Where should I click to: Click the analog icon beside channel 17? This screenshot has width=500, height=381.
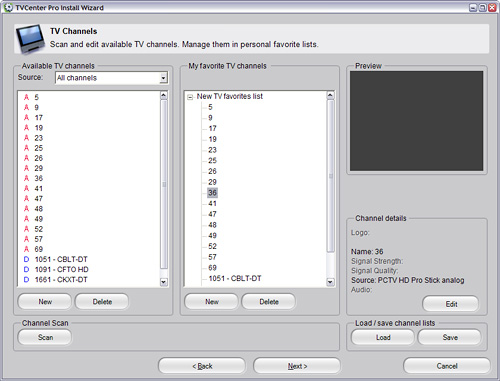point(26,117)
